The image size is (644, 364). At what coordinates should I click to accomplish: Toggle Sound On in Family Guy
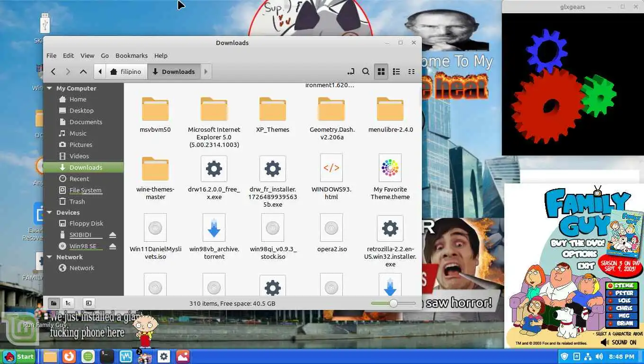pyautogui.click(x=618, y=342)
